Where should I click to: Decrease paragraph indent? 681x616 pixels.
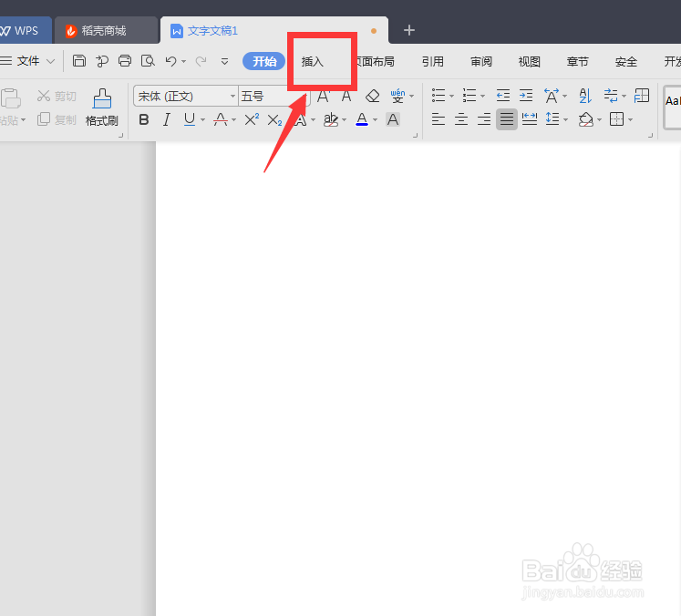[503, 95]
